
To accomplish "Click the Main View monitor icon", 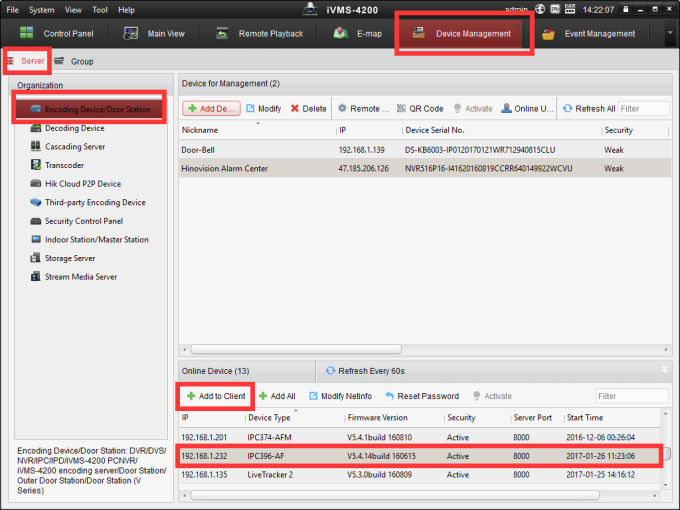I will [x=131, y=33].
